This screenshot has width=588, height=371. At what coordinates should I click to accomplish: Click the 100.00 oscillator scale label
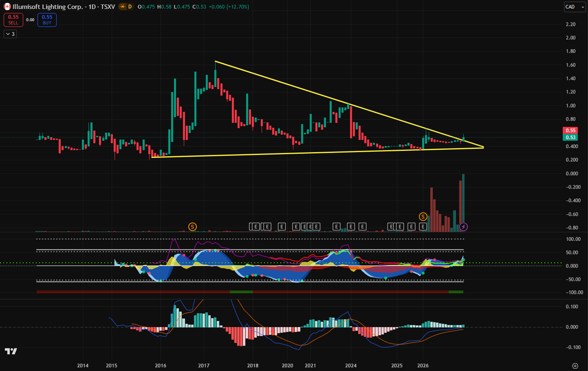point(572,239)
